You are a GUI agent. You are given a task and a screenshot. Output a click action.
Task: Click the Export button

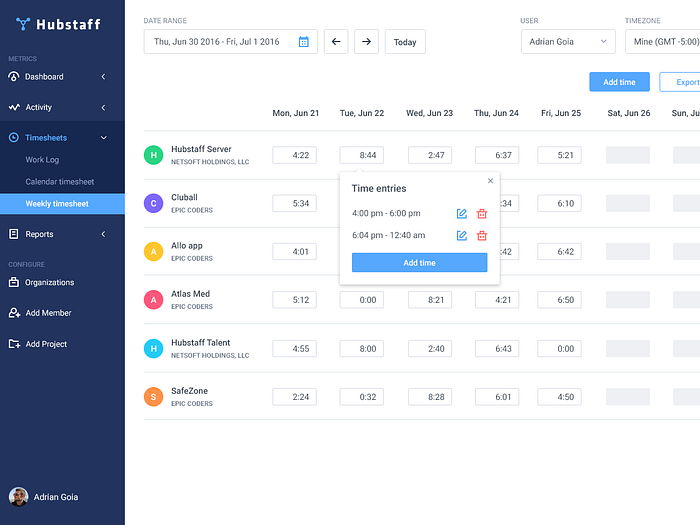[680, 82]
